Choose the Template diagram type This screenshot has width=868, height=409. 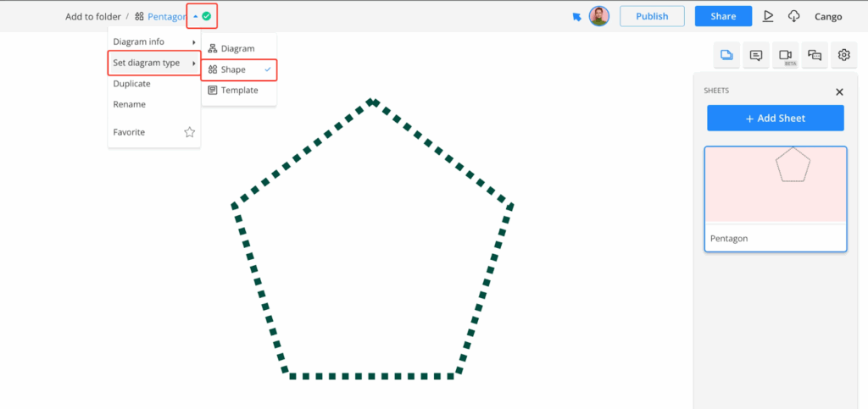[239, 90]
